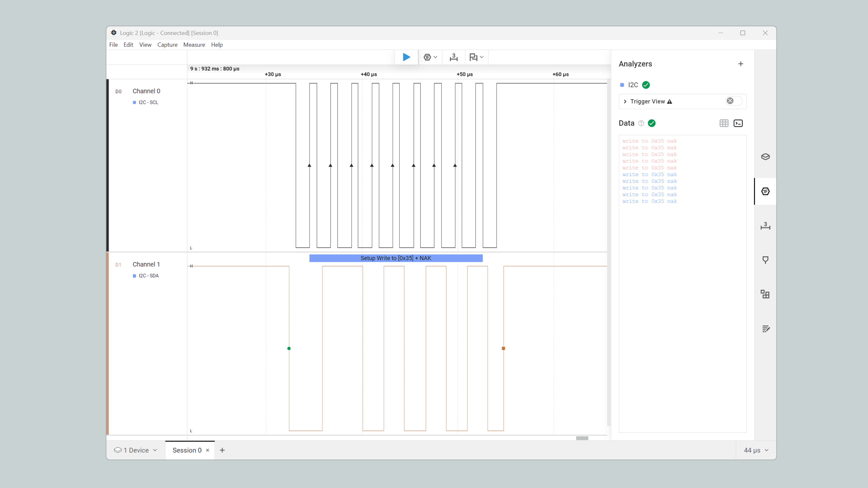Image resolution: width=868 pixels, height=488 pixels.
Task: Expand the Trigger View section
Action: pos(625,101)
